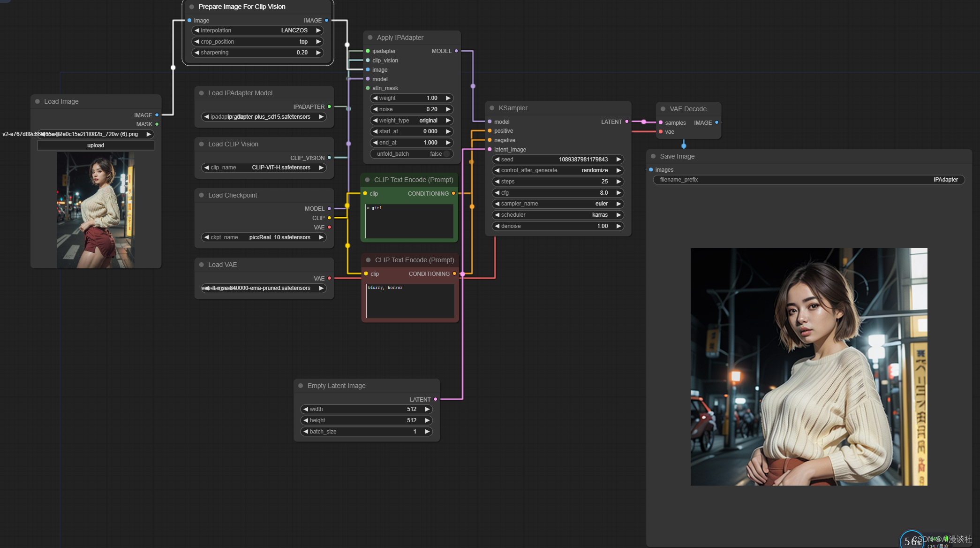Viewport: 980px width, 548px height.
Task: Collapse the Empty Latent Image node
Action: pos(301,386)
